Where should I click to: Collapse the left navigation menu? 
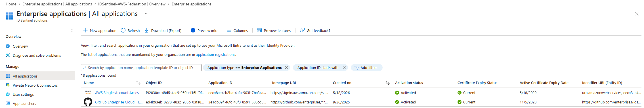click(x=72, y=30)
